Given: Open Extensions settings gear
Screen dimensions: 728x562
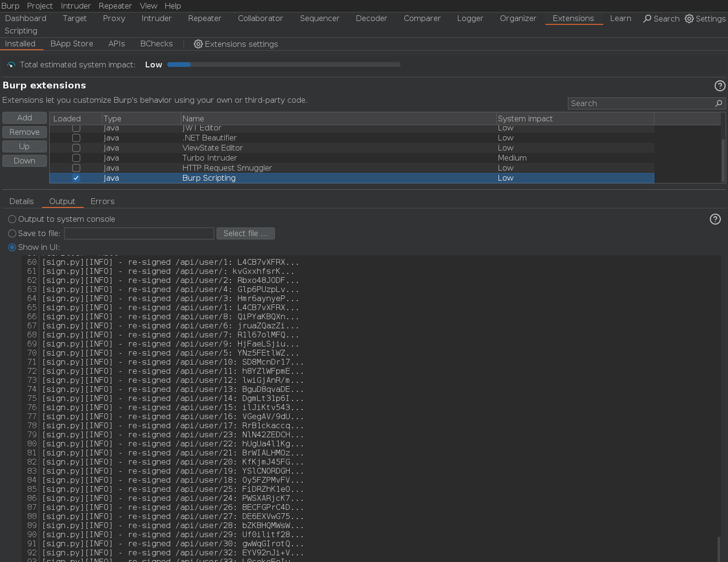Looking at the screenshot, I should [x=198, y=44].
